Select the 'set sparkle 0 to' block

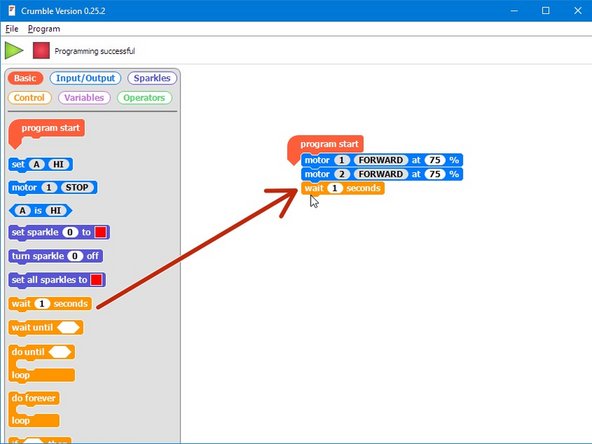click(x=59, y=233)
